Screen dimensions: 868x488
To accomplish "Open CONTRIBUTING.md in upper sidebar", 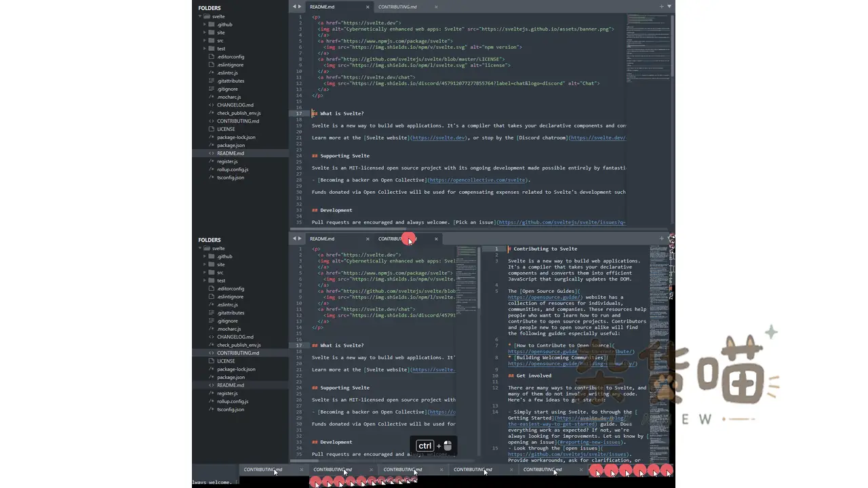I will 238,121.
